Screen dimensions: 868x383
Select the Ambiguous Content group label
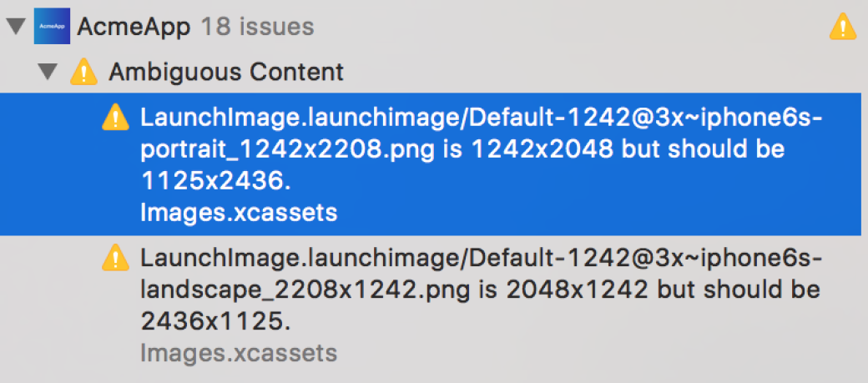pos(226,72)
